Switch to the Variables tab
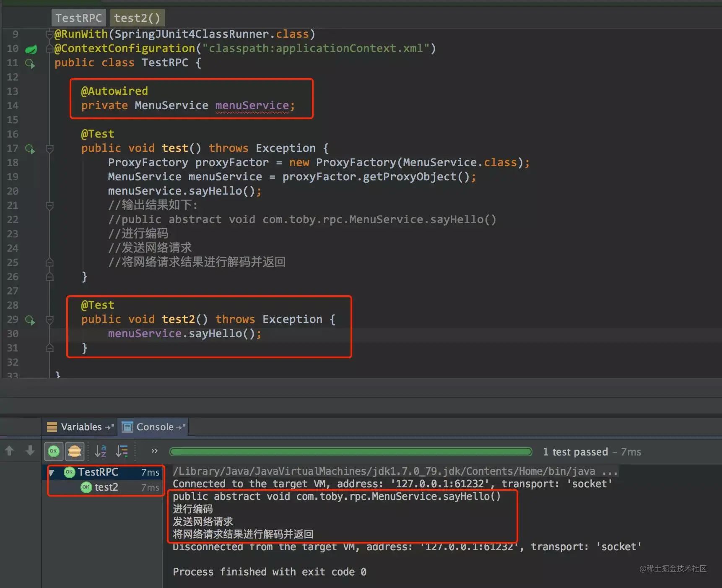Image resolution: width=722 pixels, height=588 pixels. [x=80, y=427]
